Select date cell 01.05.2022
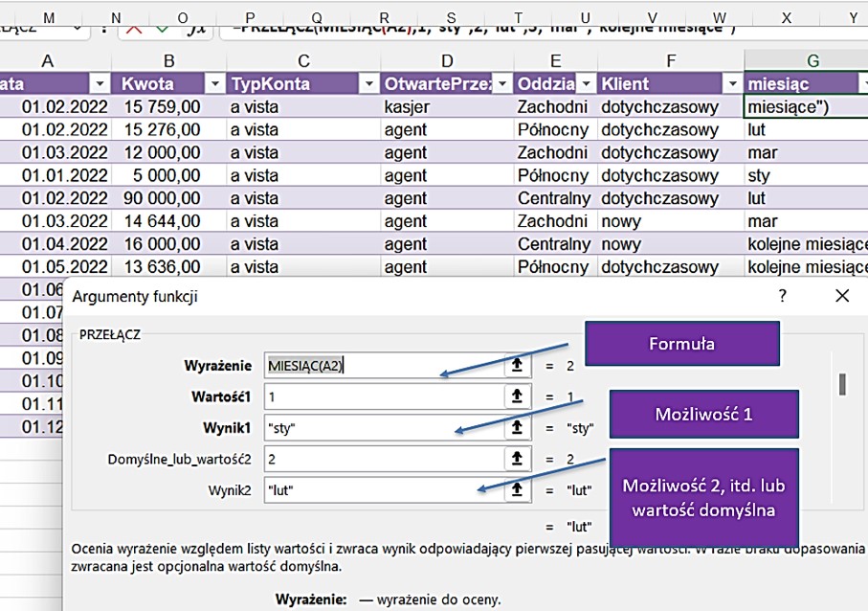868x611 pixels. coord(56,266)
